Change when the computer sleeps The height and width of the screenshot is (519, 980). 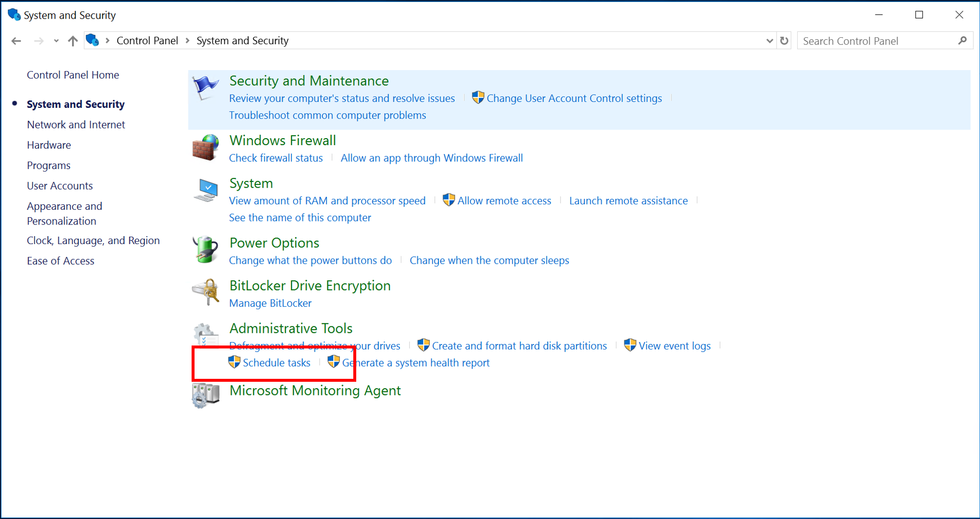[490, 260]
